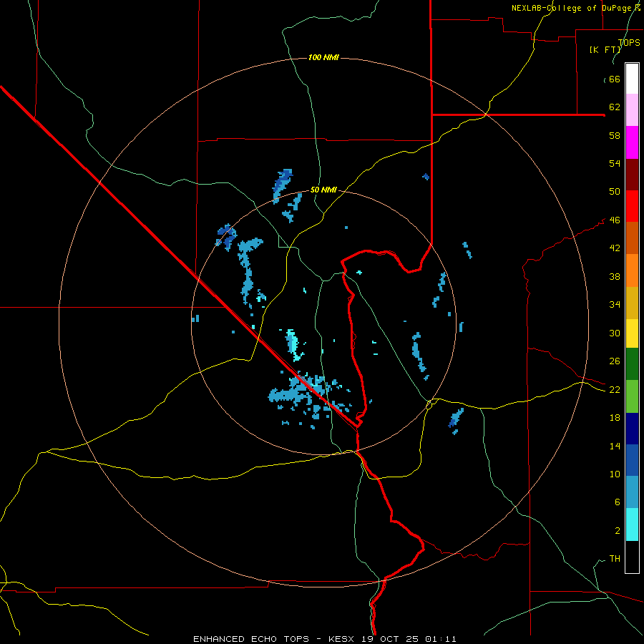Select the light green legend swatch
644x644 pixels.
click(x=632, y=396)
